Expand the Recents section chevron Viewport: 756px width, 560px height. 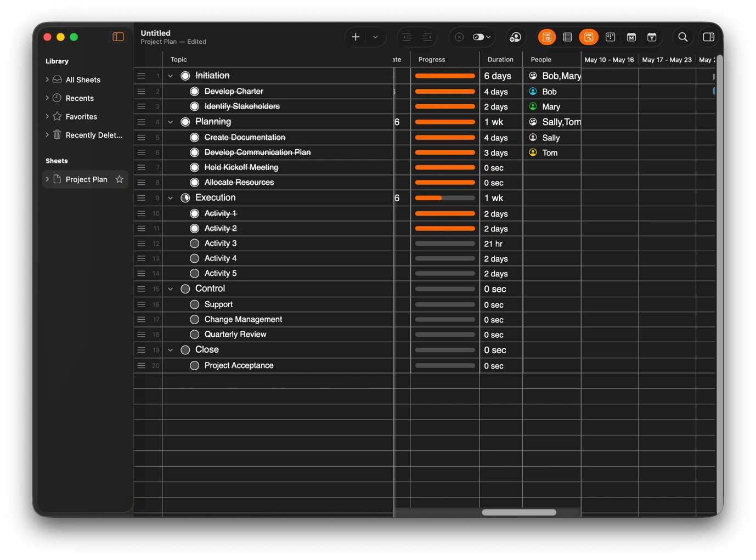click(47, 98)
